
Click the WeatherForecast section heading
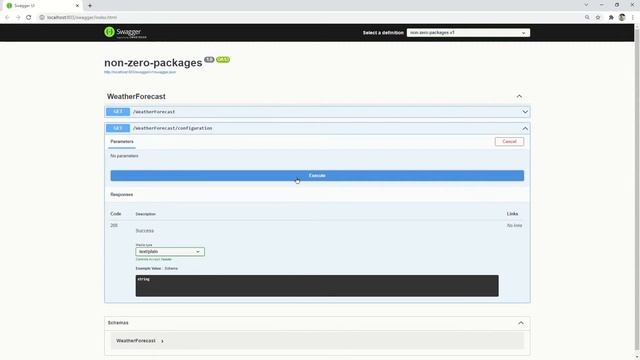[136, 97]
